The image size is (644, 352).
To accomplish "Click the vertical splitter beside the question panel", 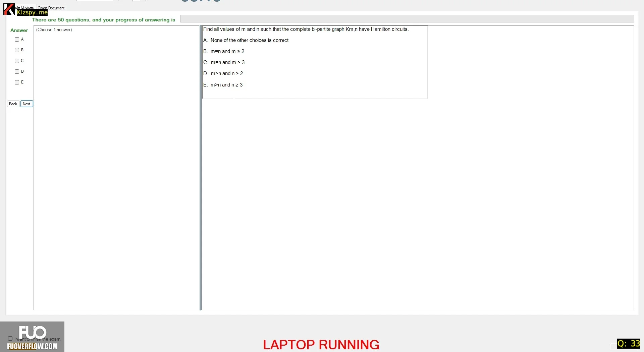I will (x=201, y=168).
